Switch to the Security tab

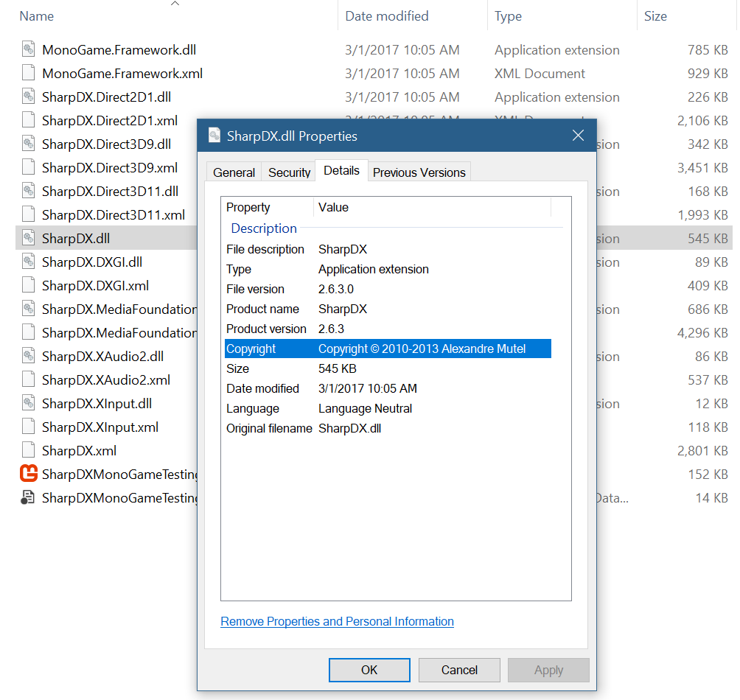tap(288, 172)
